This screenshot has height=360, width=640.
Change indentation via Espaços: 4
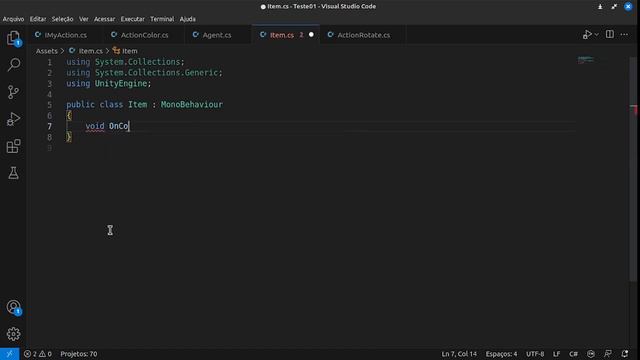click(x=501, y=354)
